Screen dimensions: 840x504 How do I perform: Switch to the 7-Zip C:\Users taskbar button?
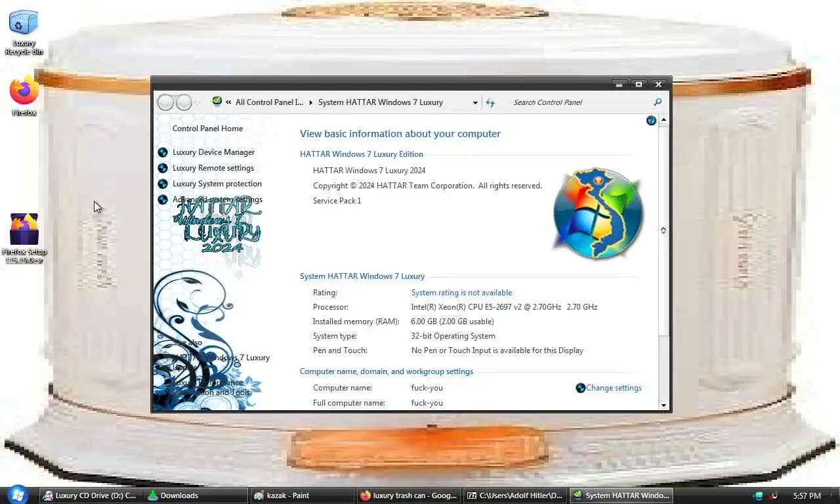[x=515, y=495]
